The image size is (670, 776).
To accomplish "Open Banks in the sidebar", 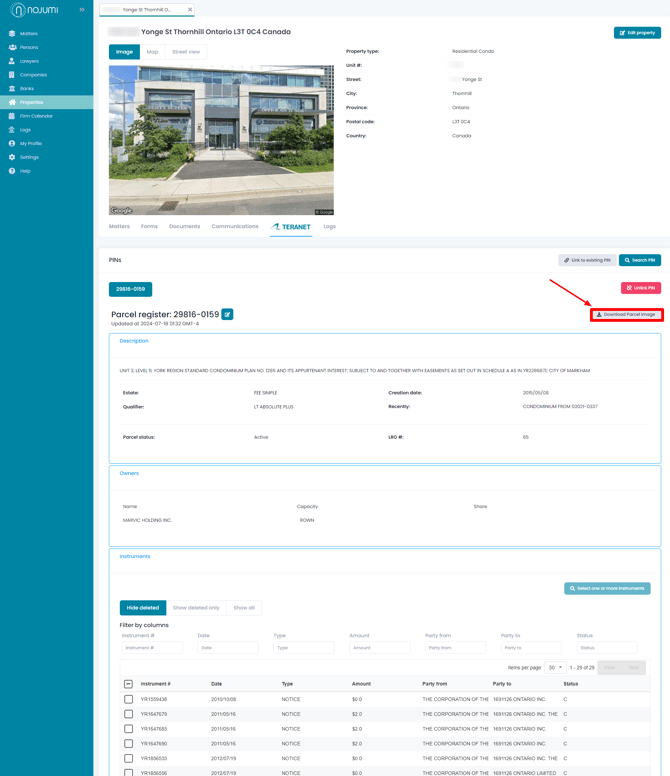I will coord(27,89).
